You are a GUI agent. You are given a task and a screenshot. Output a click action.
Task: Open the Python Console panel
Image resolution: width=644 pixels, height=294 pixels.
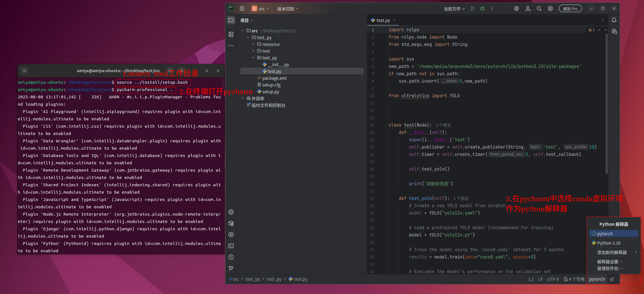pyautogui.click(x=231, y=212)
